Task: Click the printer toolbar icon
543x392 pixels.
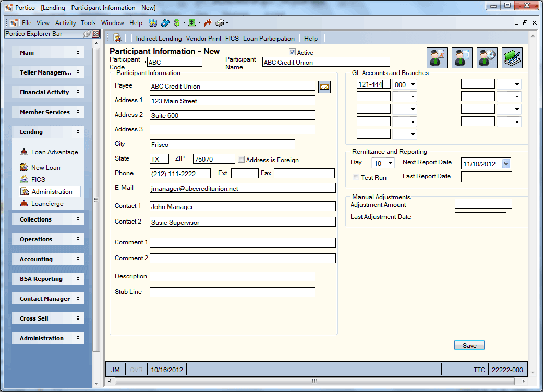Action: tap(220, 23)
